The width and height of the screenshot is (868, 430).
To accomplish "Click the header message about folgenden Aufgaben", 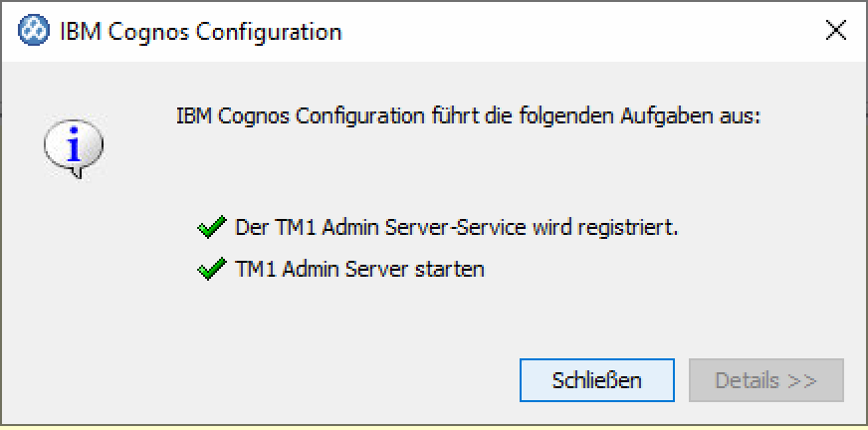I will coord(468,115).
